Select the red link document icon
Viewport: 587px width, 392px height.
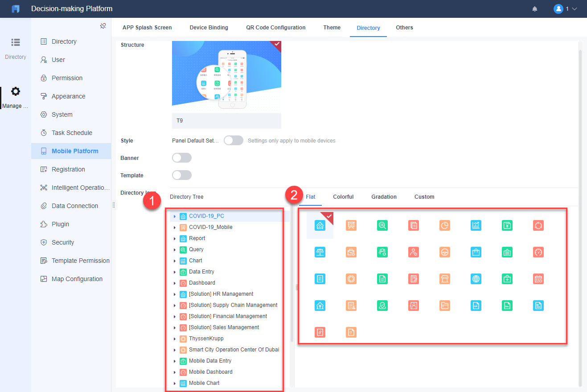click(320, 332)
